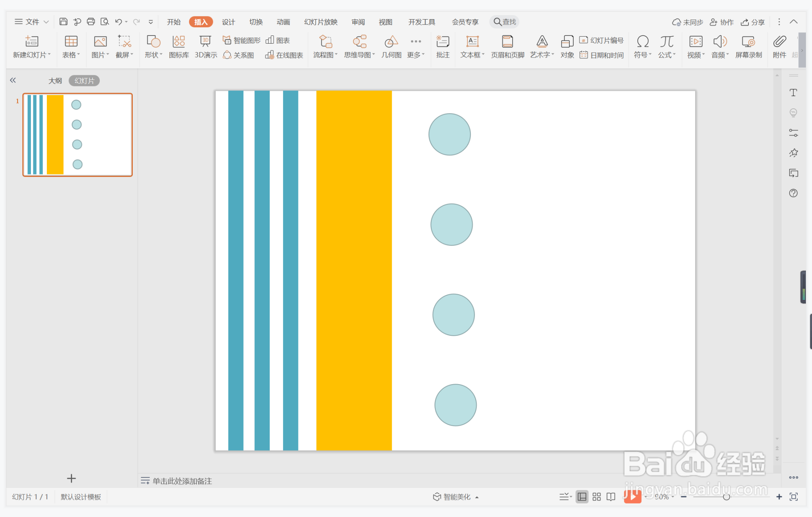Switch to the 动画 tab
The height and width of the screenshot is (517, 812).
point(283,22)
